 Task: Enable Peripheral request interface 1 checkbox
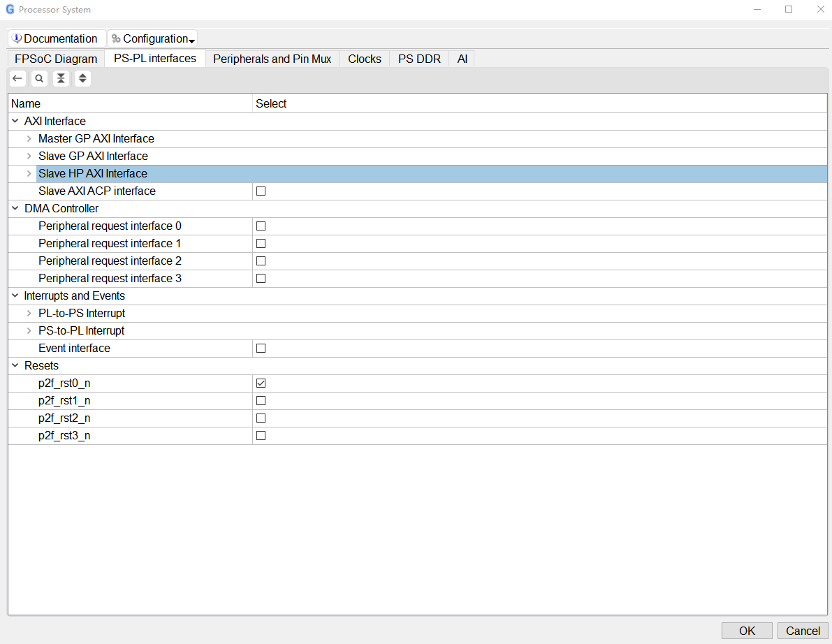tap(261, 244)
